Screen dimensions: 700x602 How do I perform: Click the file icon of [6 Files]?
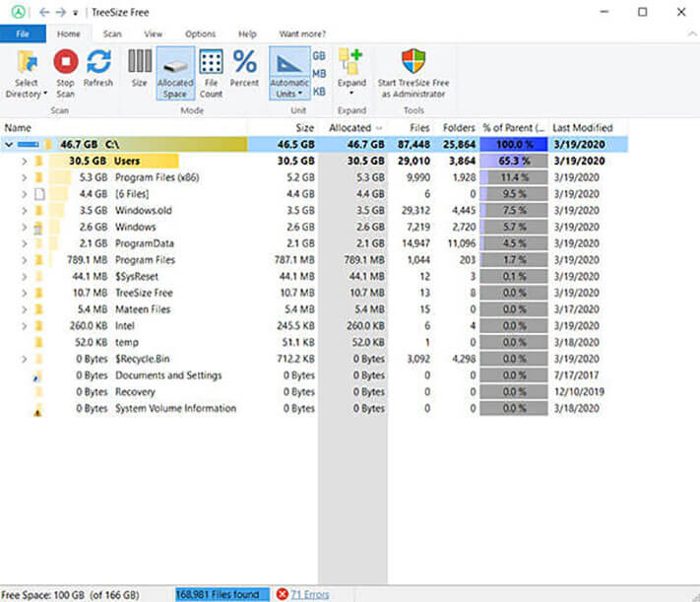click(x=39, y=194)
